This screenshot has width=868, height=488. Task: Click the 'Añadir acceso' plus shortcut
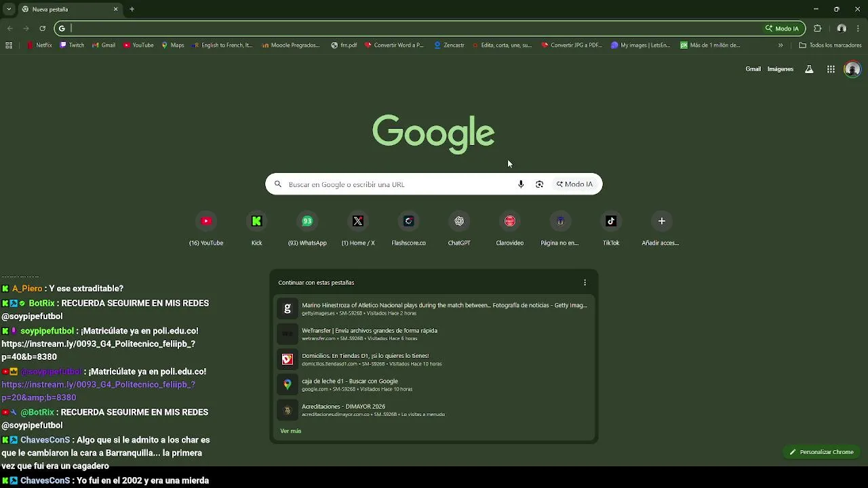click(661, 229)
